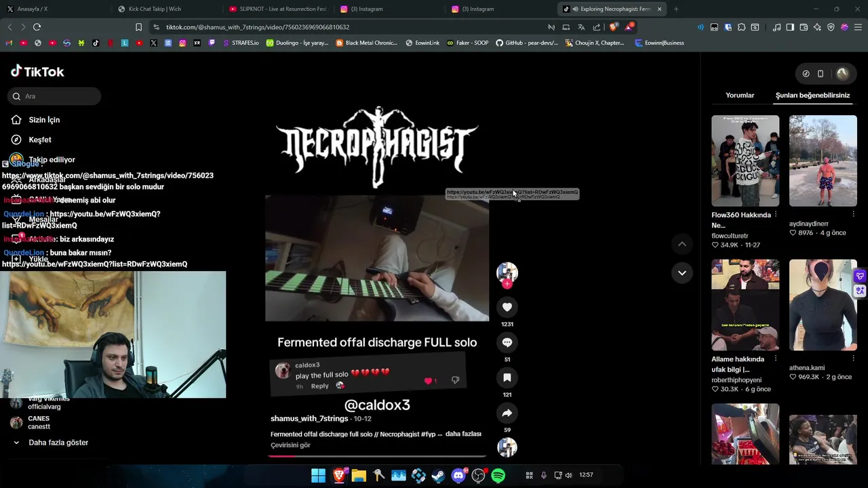Bookmark this page via address bar bookmark icon
The width and height of the screenshot is (868, 488).
(x=138, y=27)
